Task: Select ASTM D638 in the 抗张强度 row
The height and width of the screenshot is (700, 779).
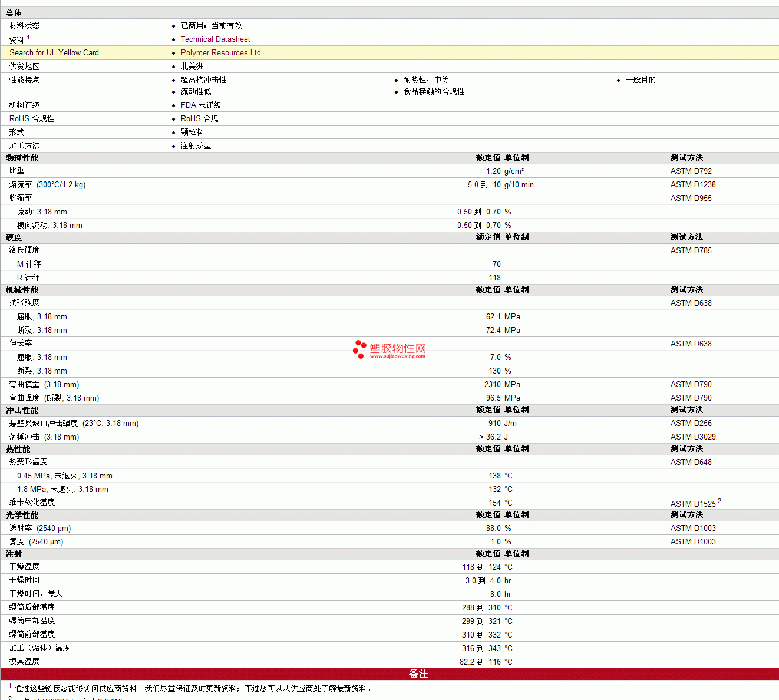Action: coord(691,303)
